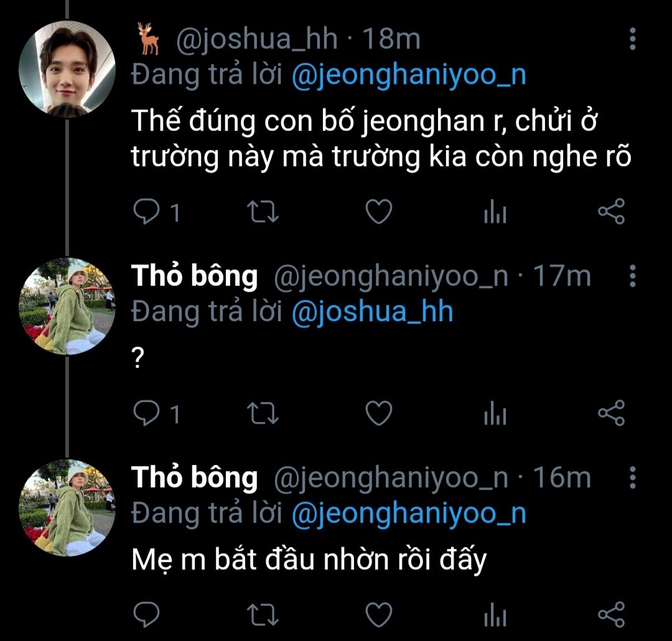This screenshot has width=672, height=641.
Task: Like the first tweet by @joshua_hh
Action: [378, 213]
